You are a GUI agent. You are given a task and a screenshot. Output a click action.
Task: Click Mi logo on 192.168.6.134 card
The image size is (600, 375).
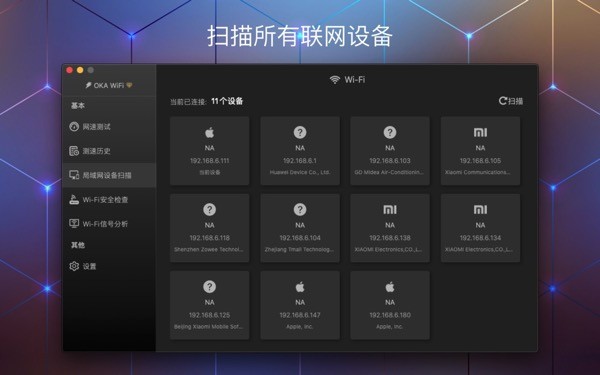pyautogui.click(x=480, y=209)
